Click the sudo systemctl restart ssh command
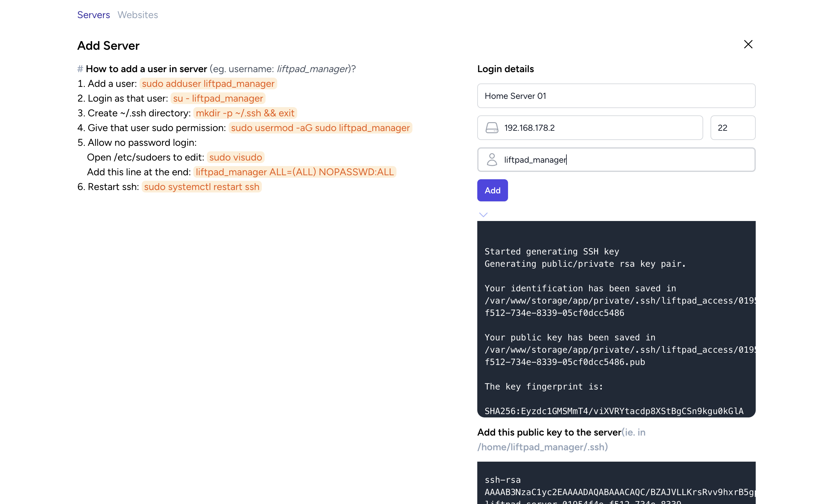The height and width of the screenshot is (504, 839). coord(202,187)
